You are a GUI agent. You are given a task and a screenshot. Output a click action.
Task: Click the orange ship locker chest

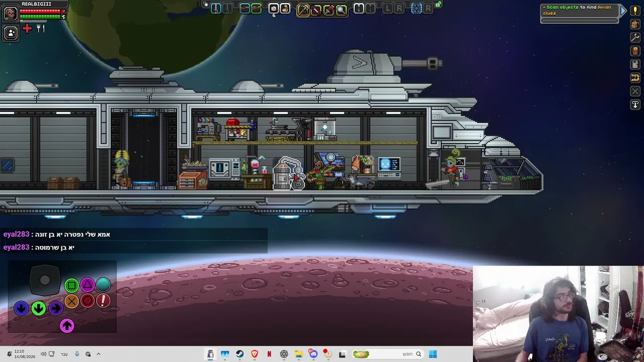(x=192, y=180)
